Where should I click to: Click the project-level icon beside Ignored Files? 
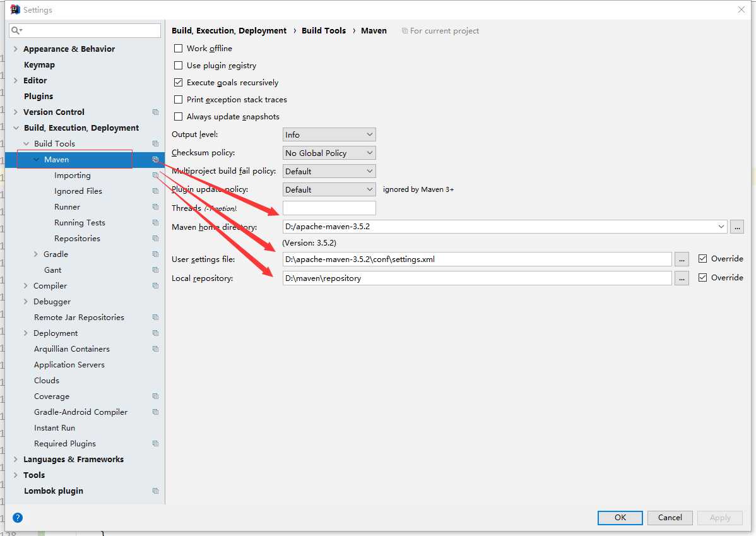155,191
